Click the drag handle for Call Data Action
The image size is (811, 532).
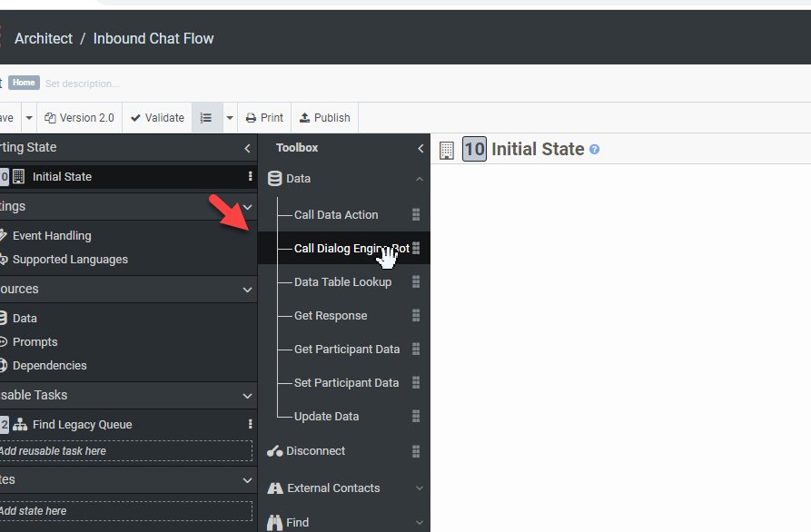[x=416, y=215]
